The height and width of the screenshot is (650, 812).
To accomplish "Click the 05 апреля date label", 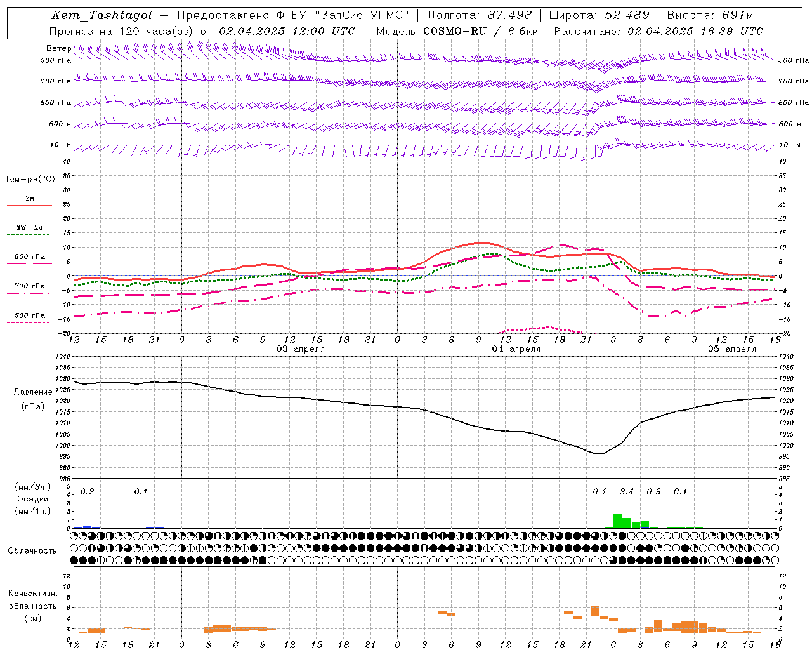I will click(732, 348).
